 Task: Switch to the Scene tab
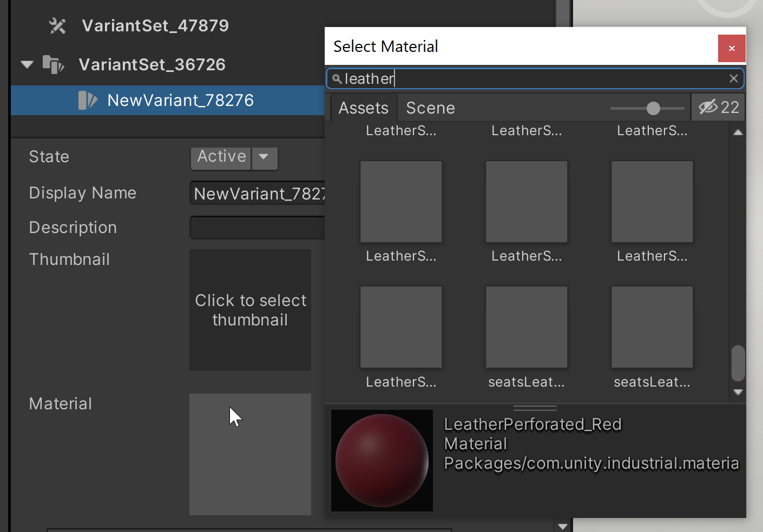(430, 108)
